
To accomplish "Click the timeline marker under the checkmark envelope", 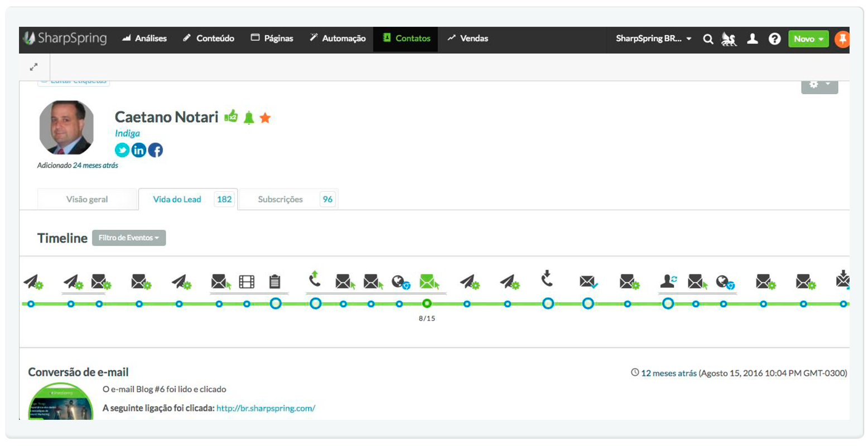I will [x=588, y=304].
